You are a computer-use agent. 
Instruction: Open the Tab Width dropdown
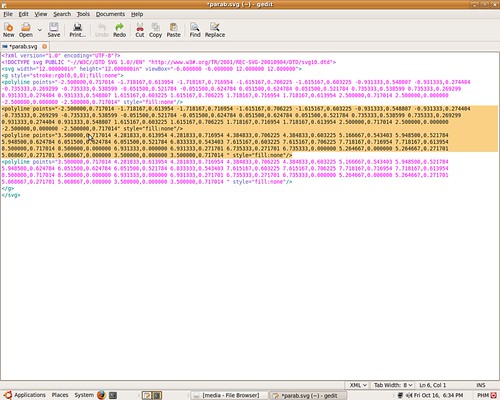tap(393, 385)
